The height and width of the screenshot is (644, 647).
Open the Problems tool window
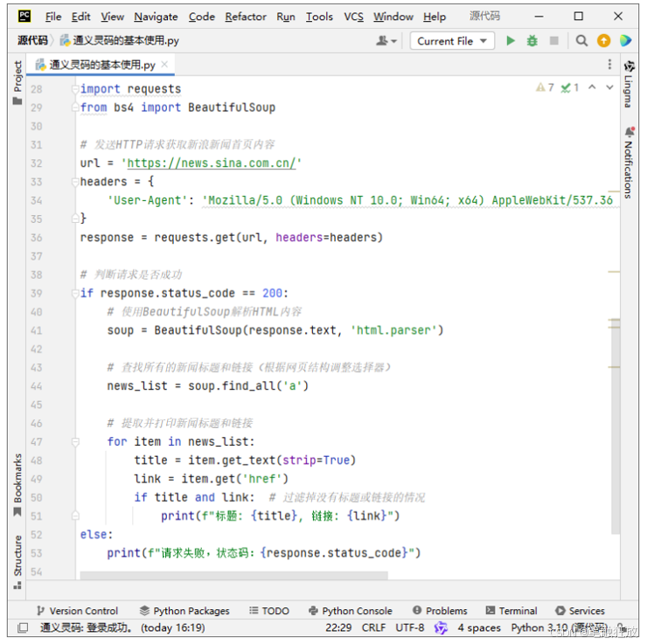440,611
